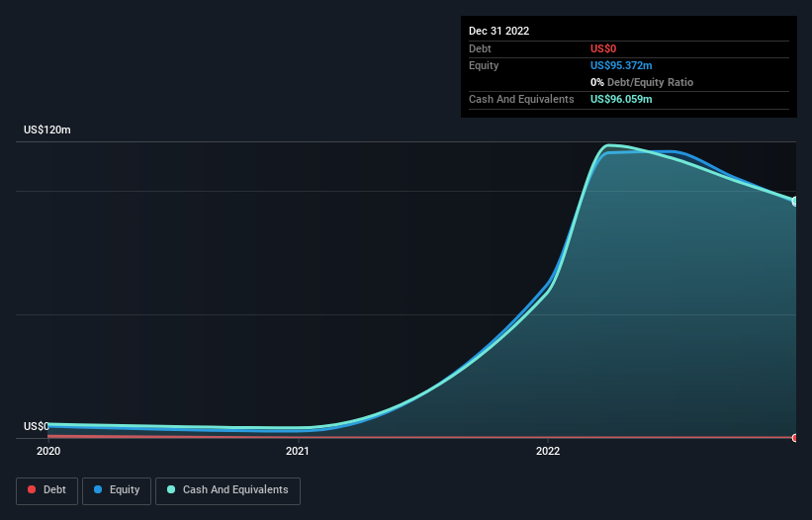Click the US$0 y-axis label
This screenshot has width=812, height=520.
37,426
